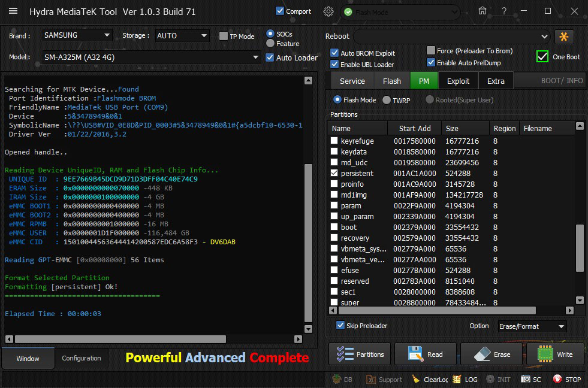
Task: Uncheck the Skip Preloader checkbox
Action: pos(340,326)
